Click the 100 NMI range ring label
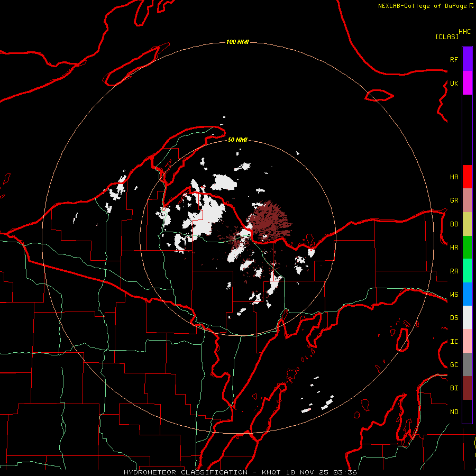The image size is (476, 476). tap(237, 42)
